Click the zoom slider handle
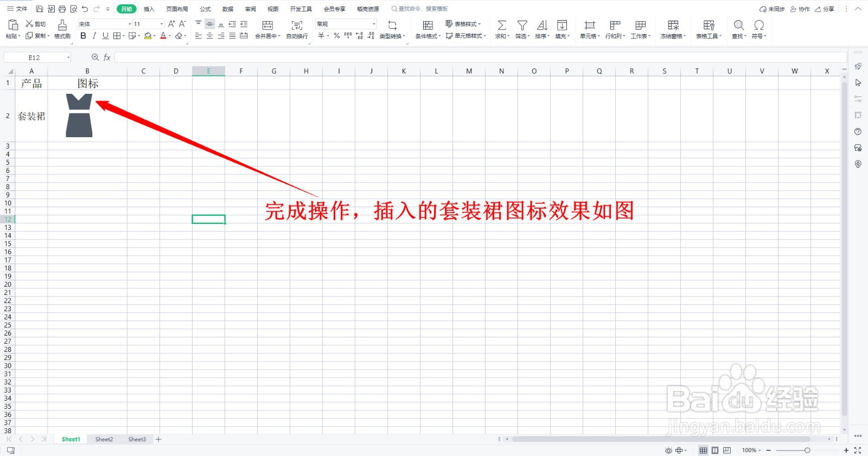This screenshot has width=868, height=456. 807,450
